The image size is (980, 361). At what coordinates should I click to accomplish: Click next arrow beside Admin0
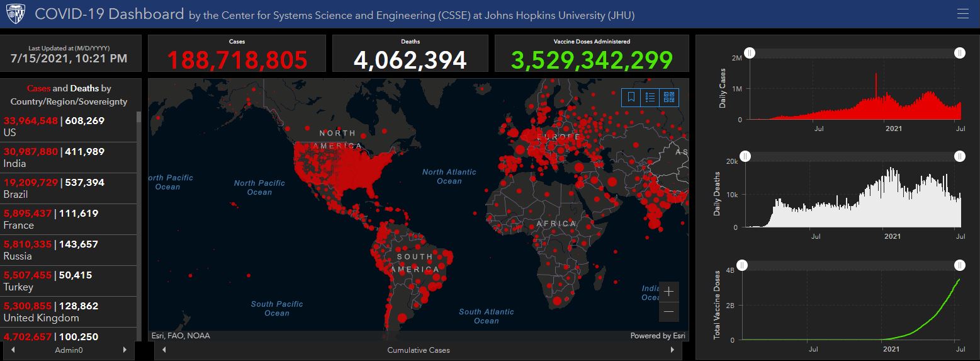(124, 350)
